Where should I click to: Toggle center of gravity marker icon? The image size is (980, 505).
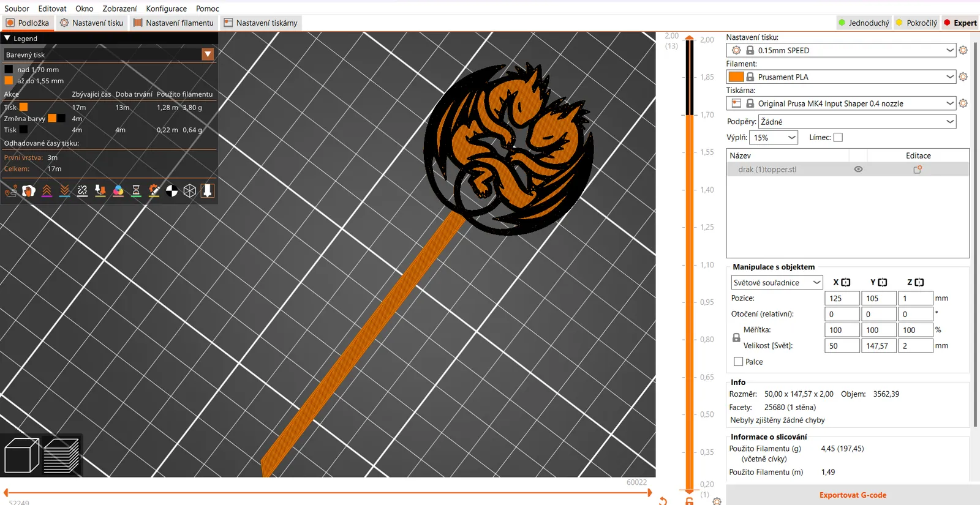[172, 191]
